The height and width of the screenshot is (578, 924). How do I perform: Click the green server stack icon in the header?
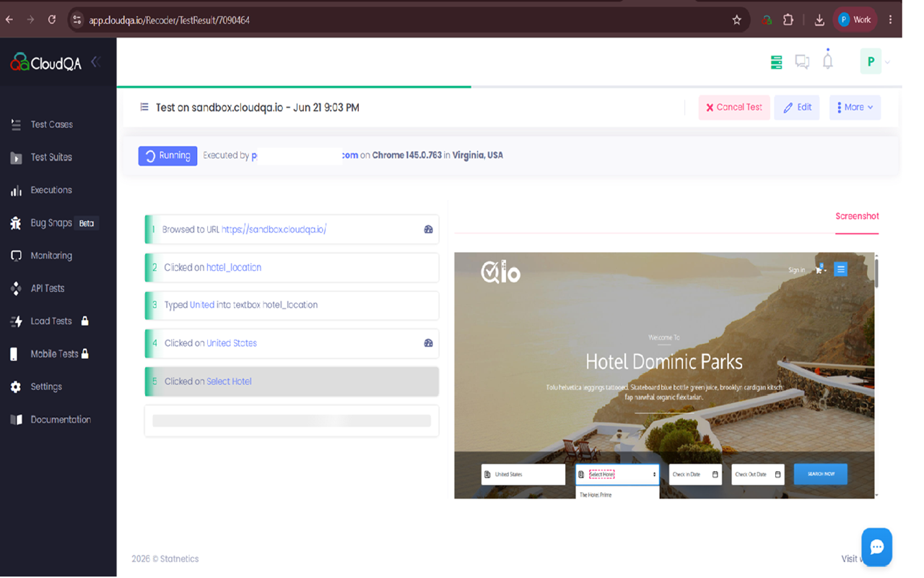(777, 62)
